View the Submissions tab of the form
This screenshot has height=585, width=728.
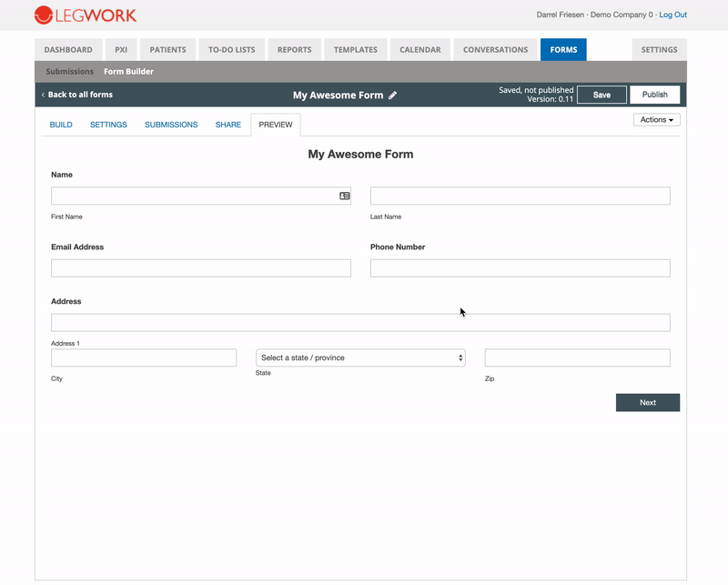click(171, 125)
